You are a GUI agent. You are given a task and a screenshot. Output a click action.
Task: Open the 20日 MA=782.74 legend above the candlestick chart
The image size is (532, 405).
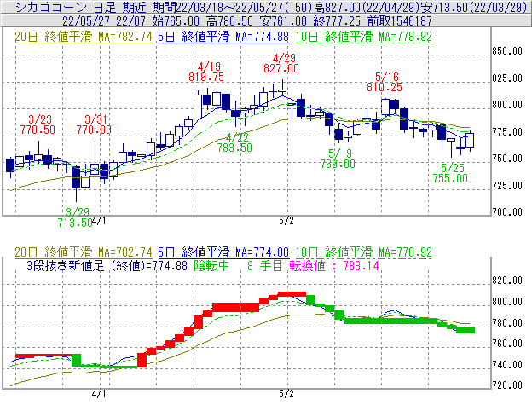click(84, 37)
